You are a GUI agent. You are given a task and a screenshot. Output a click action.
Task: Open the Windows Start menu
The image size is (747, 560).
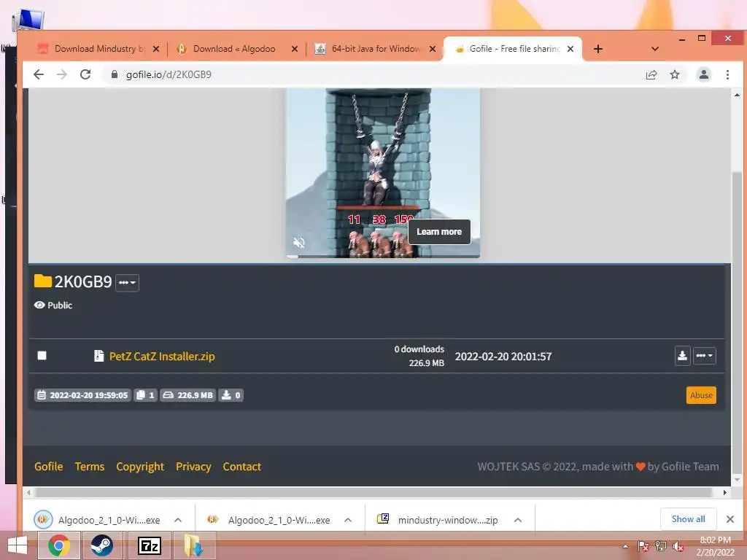click(18, 545)
